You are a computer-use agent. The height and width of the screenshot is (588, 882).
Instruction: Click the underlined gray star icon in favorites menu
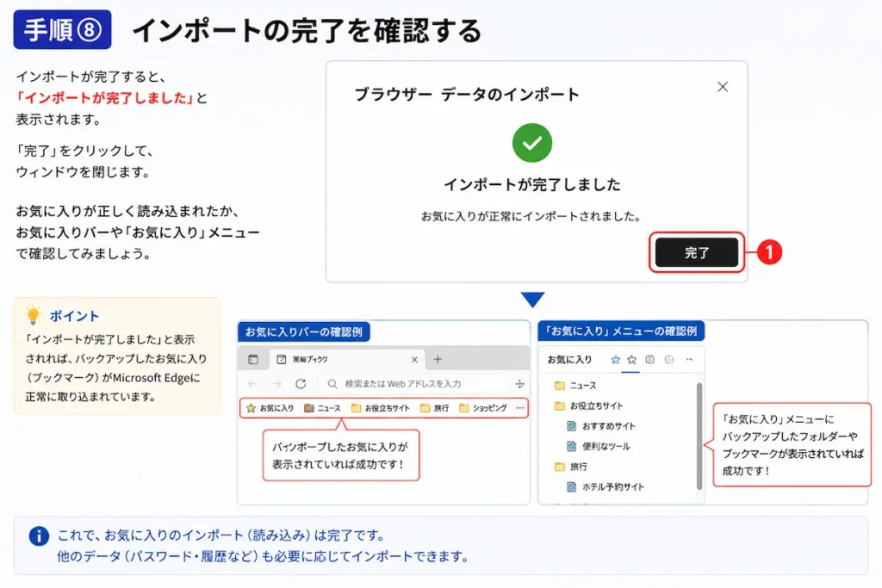(x=631, y=360)
